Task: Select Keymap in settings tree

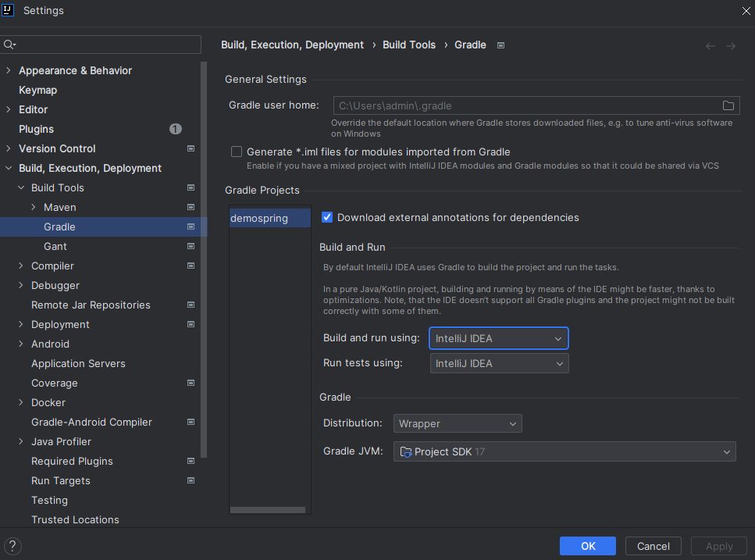Action: [37, 90]
